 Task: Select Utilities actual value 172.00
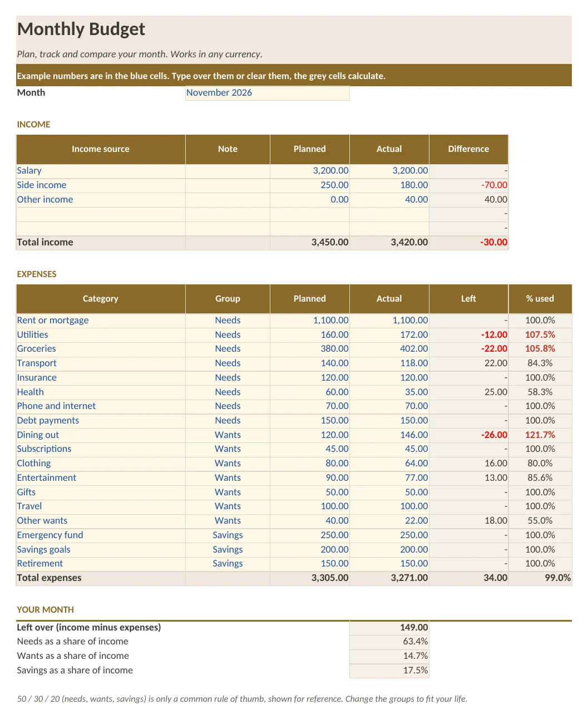[389, 335]
